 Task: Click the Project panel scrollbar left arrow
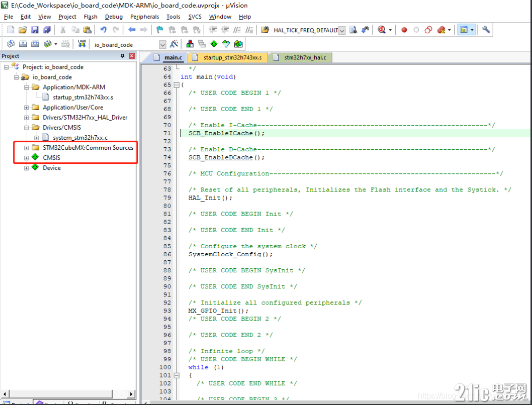(5, 394)
